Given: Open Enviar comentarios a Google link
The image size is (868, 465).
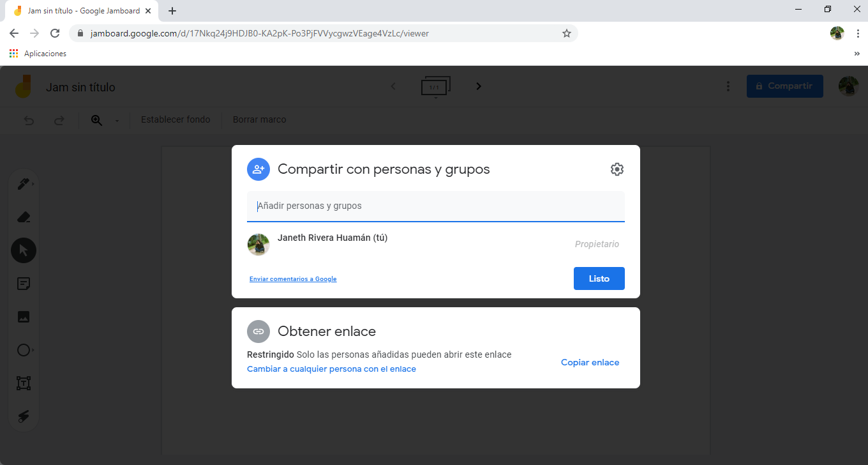Looking at the screenshot, I should [x=293, y=279].
